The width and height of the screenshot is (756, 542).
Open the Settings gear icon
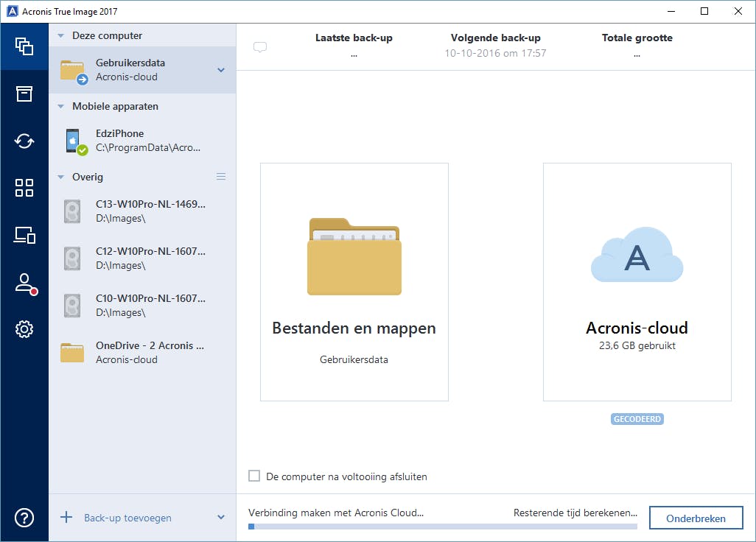pos(24,329)
